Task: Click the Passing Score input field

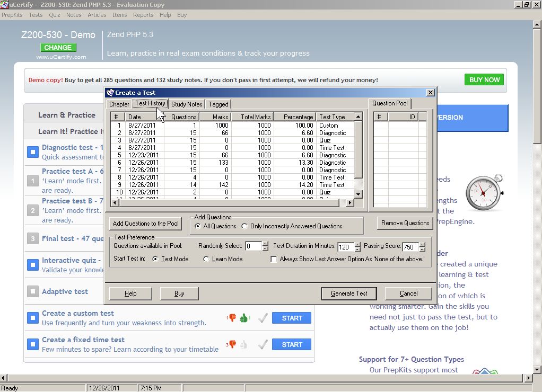Action: tap(410, 247)
